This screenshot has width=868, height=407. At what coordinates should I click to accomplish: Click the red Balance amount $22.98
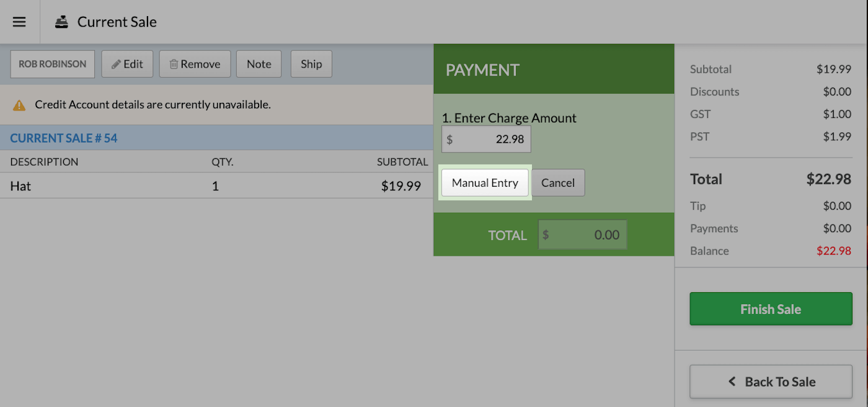833,251
